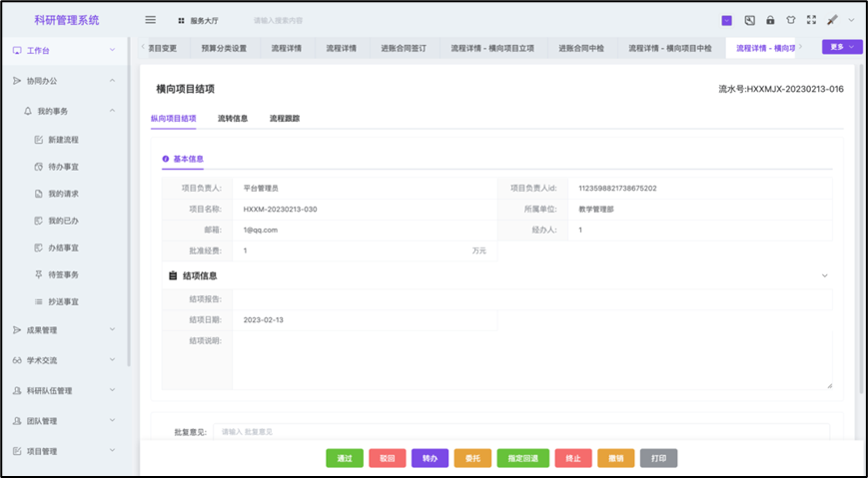
Task: Click the red 驳回 button
Action: 387,458
